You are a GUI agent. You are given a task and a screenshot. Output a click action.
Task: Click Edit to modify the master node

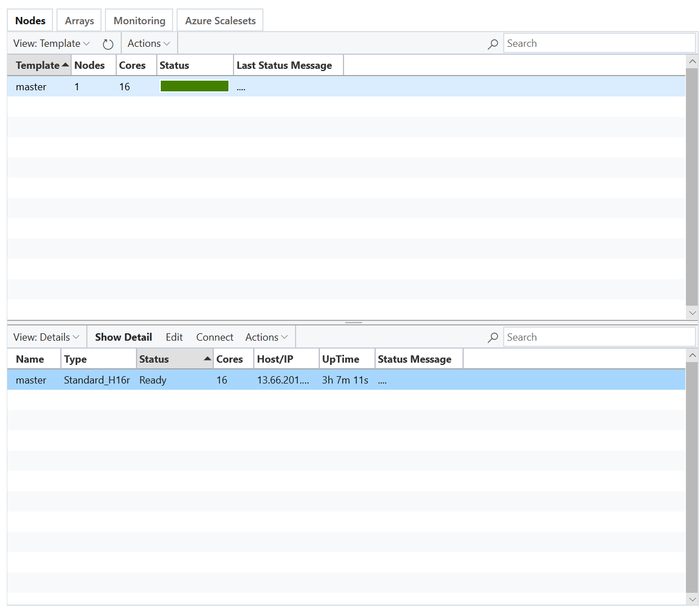click(174, 337)
